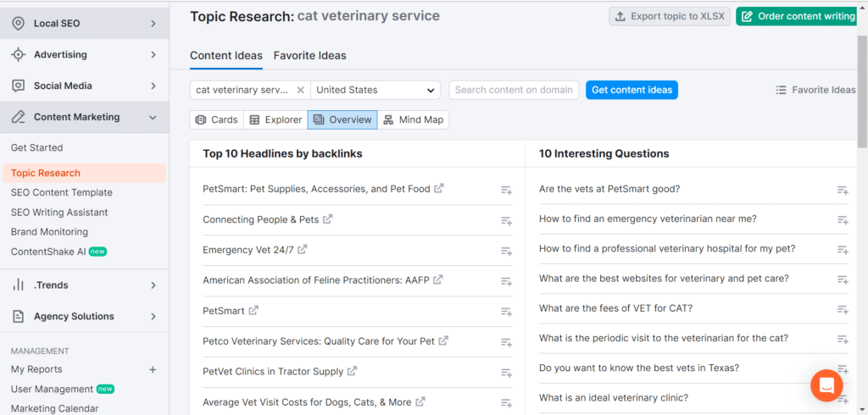Add AAFP headline to favorites

[507, 281]
